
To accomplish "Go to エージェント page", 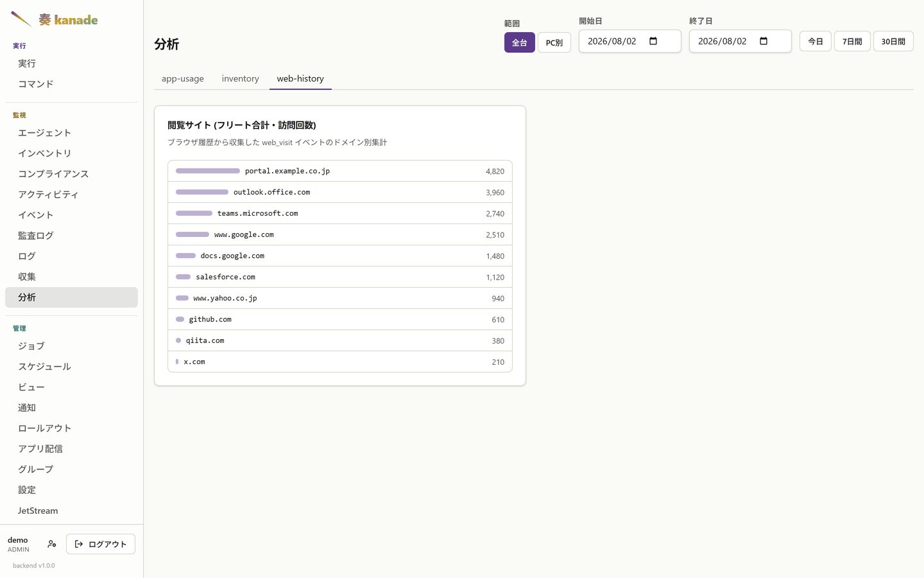I will pos(71,133).
